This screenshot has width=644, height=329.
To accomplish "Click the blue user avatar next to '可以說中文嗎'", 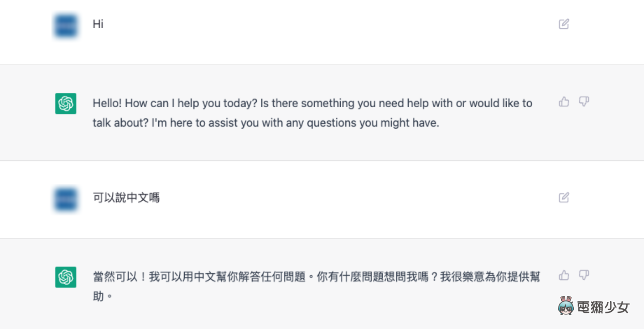I will 66,199.
